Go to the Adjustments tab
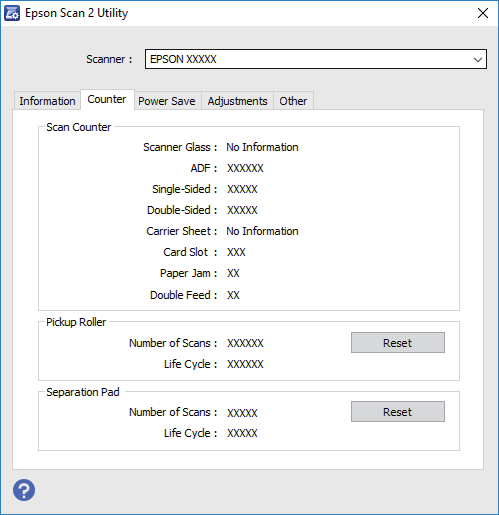This screenshot has width=499, height=515. pyautogui.click(x=237, y=101)
